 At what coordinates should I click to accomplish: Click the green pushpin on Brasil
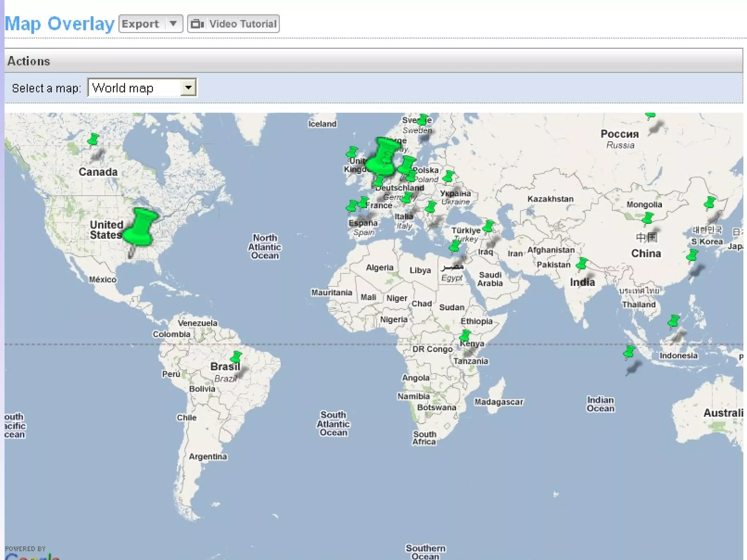[x=236, y=357]
